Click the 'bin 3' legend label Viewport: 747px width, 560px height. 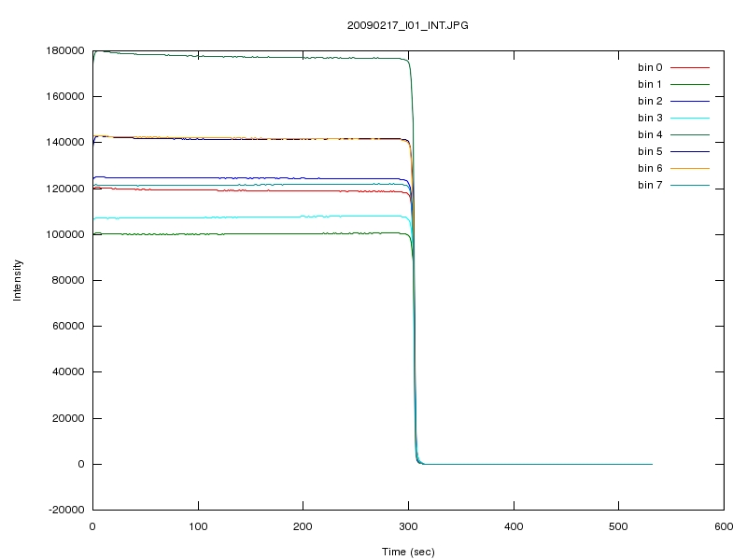650,118
